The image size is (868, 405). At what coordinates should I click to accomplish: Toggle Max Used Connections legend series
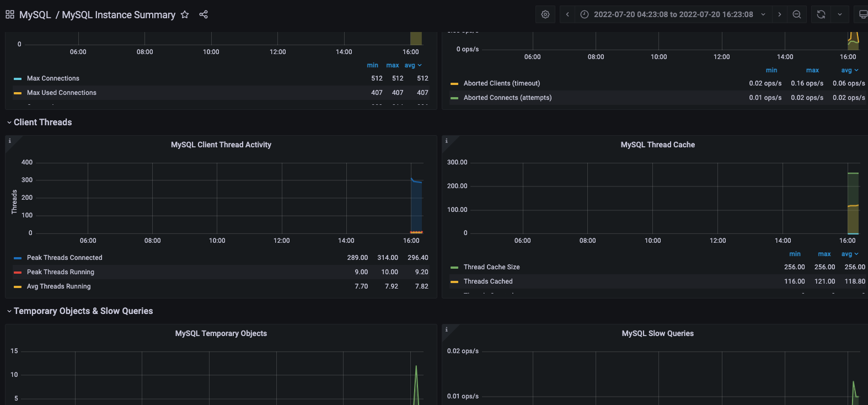click(x=62, y=93)
